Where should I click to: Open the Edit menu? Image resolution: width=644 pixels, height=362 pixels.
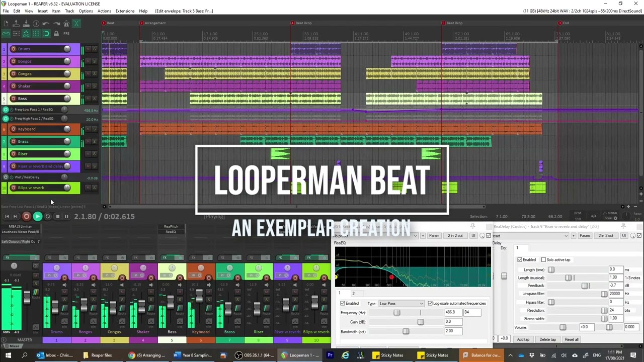point(17,11)
